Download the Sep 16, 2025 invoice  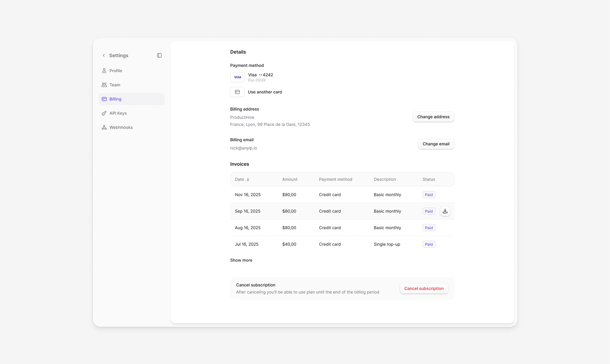pos(445,211)
